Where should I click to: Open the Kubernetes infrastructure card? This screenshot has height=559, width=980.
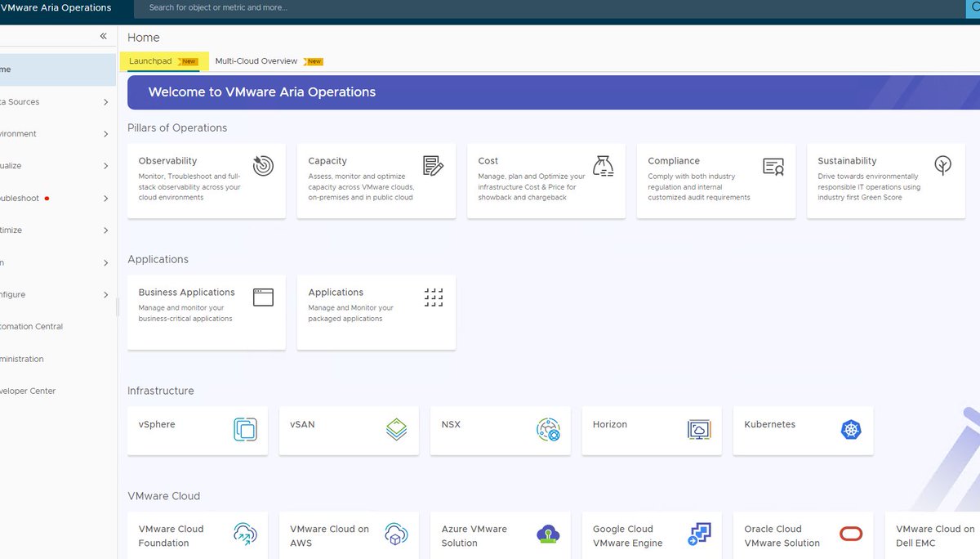(x=804, y=431)
